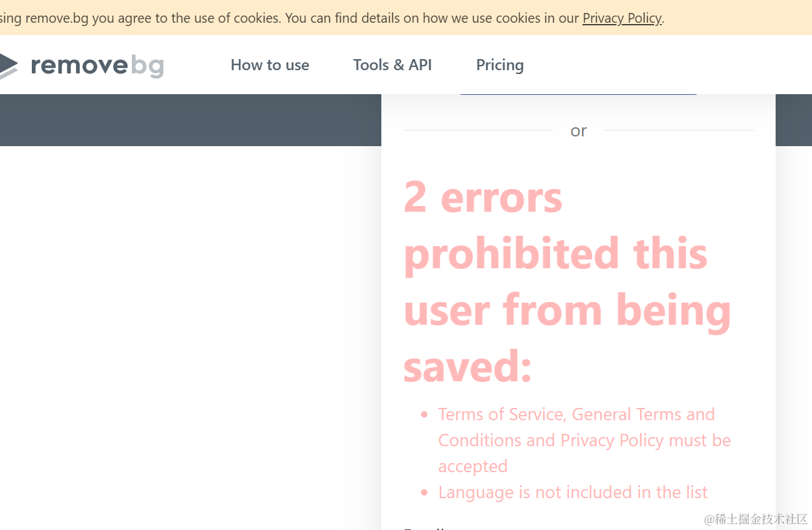Viewport: 812px width, 530px height.
Task: Click the '2 errors prohibited' heading text
Action: click(x=567, y=281)
